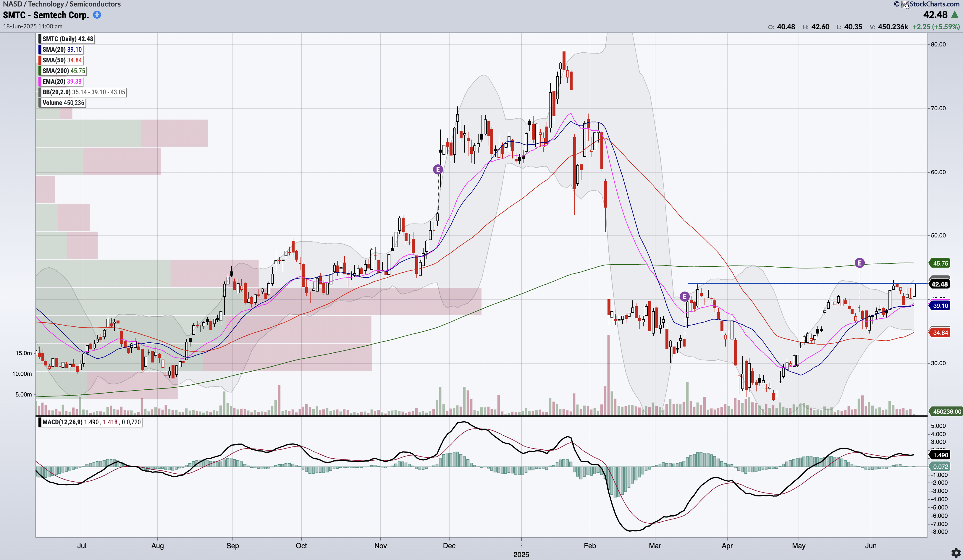Screen dimensions: 963x560
Task: Click the L: 40.35 low value
Action: click(849, 27)
